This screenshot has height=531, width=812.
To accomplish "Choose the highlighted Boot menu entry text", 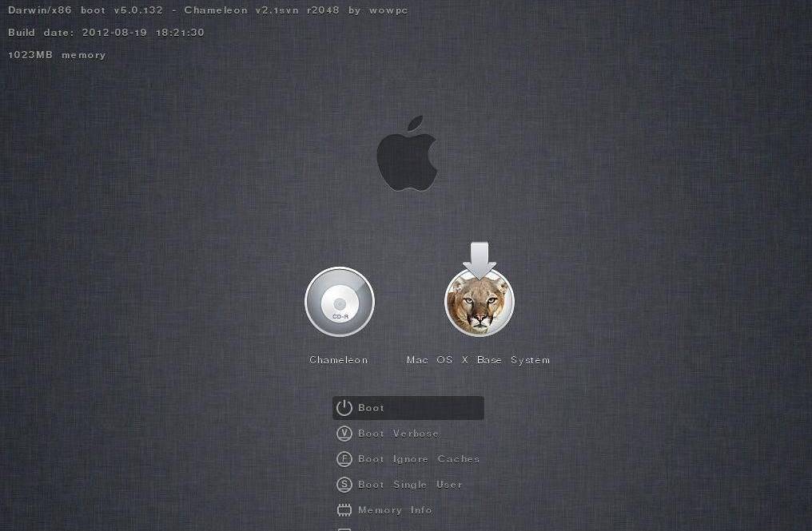I will click(371, 408).
